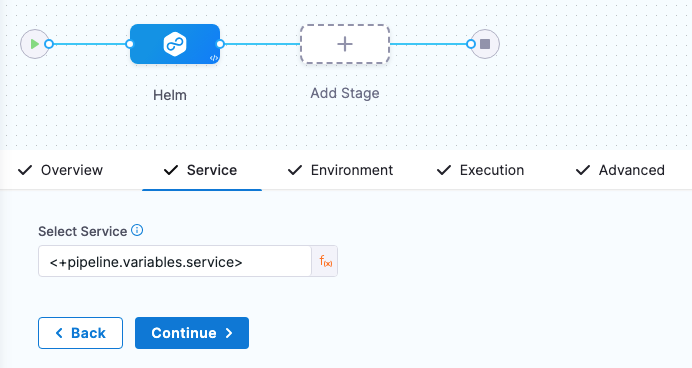Click connector dot beside start node
Viewport: 692px width, 368px height.
point(49,44)
